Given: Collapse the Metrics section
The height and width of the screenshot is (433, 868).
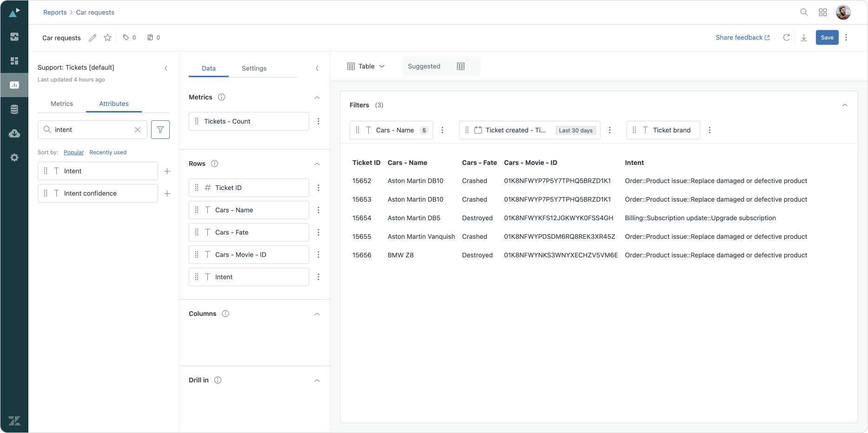Looking at the screenshot, I should pyautogui.click(x=317, y=98).
